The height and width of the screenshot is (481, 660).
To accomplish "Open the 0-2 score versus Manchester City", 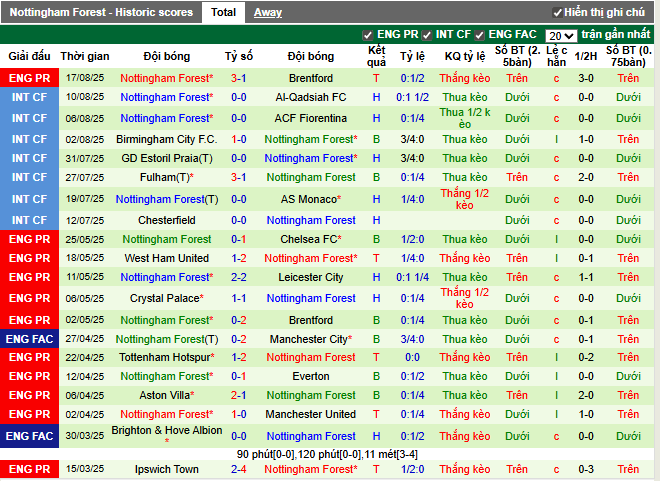I will (x=239, y=339).
